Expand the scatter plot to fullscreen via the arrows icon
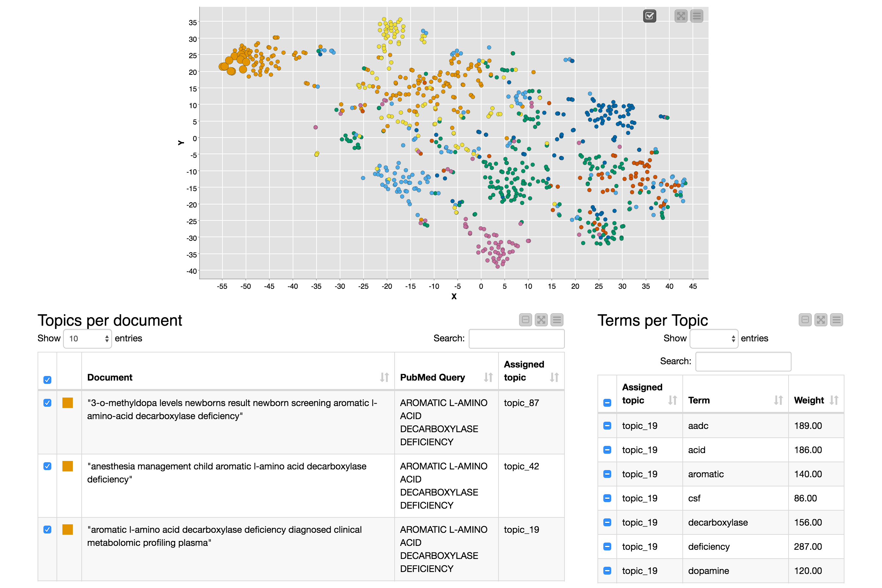The height and width of the screenshot is (588, 882). (681, 16)
